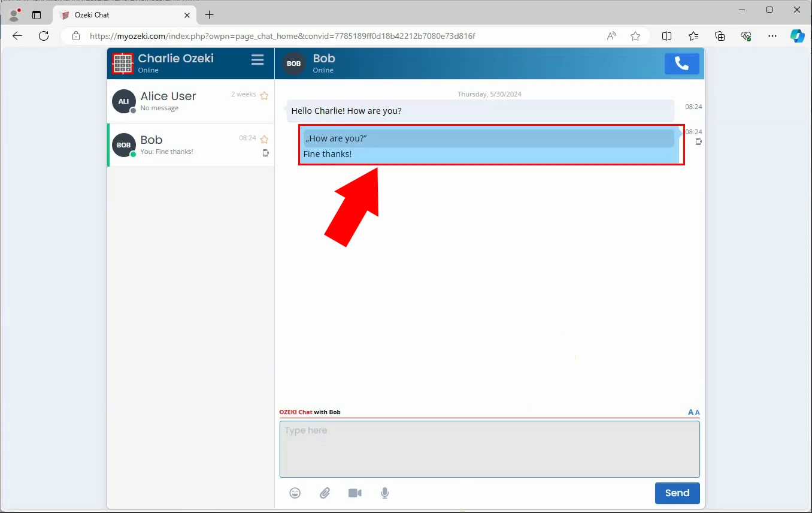Open browser split screen

666,36
